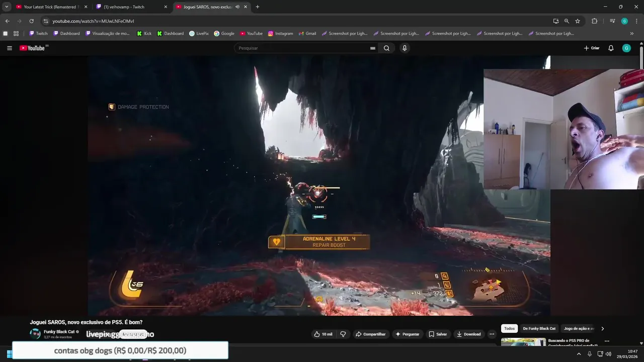The image size is (644, 362).
Task: Open the Criar create menu
Action: point(592,48)
